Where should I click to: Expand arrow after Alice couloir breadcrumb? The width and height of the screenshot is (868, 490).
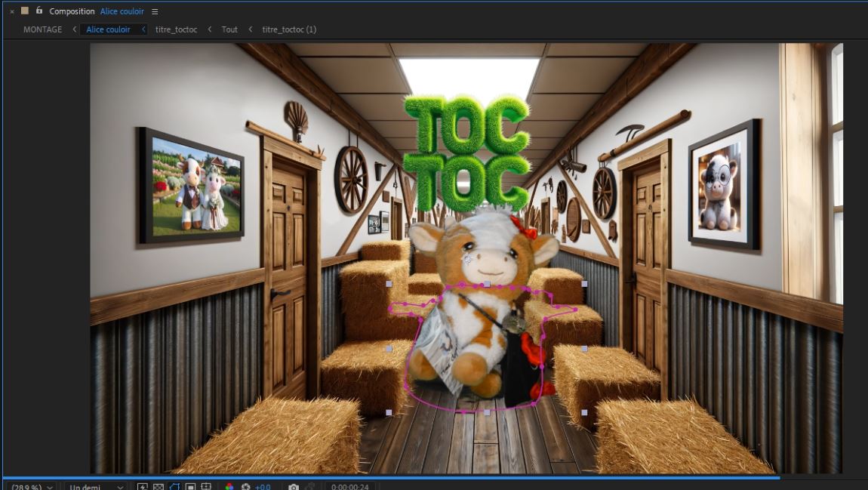(x=143, y=29)
